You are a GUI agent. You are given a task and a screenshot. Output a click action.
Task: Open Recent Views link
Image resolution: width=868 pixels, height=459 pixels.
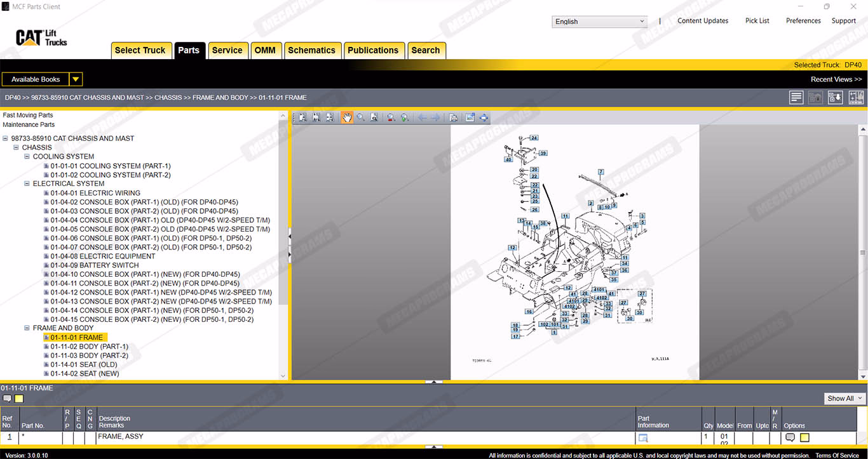pos(836,79)
